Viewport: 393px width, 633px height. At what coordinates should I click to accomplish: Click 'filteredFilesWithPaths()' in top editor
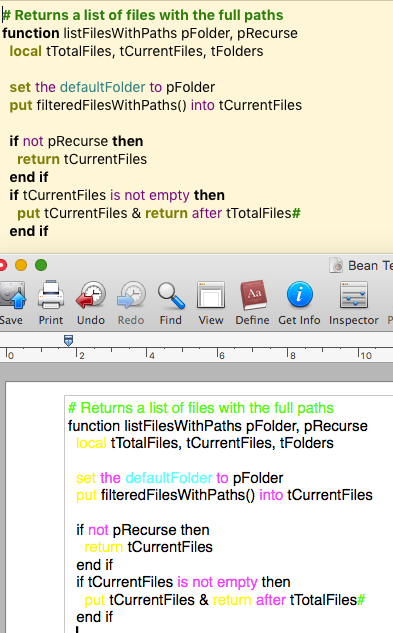point(111,105)
